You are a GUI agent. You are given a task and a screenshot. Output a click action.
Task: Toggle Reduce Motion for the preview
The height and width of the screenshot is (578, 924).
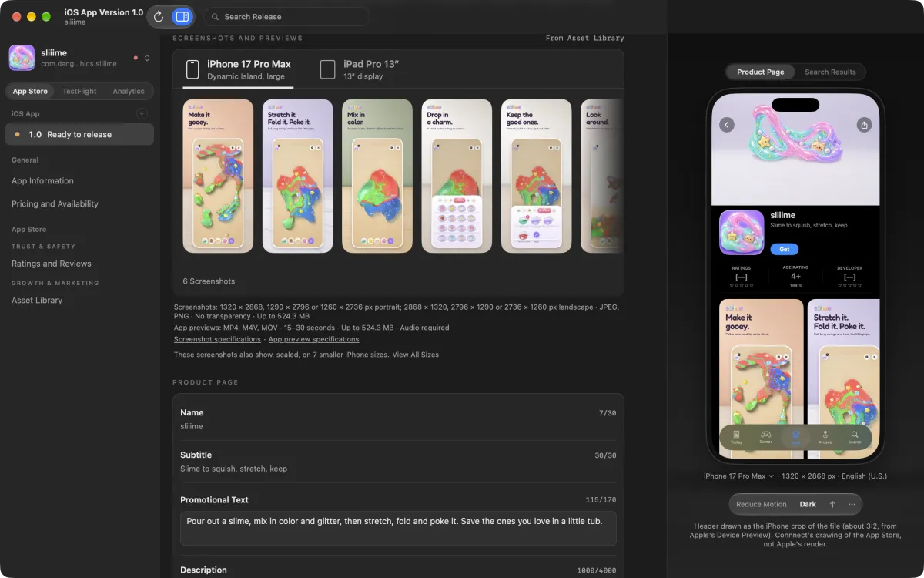tap(761, 504)
